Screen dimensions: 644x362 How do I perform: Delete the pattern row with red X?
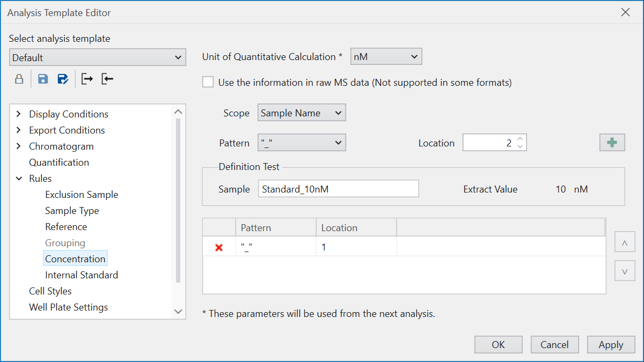coord(219,247)
